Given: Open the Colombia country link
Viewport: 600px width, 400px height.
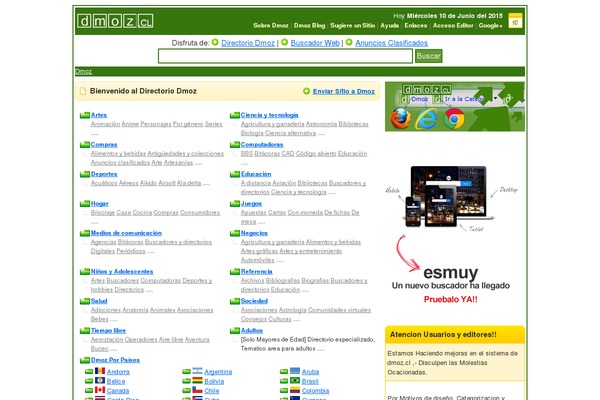Looking at the screenshot, I should [x=315, y=391].
